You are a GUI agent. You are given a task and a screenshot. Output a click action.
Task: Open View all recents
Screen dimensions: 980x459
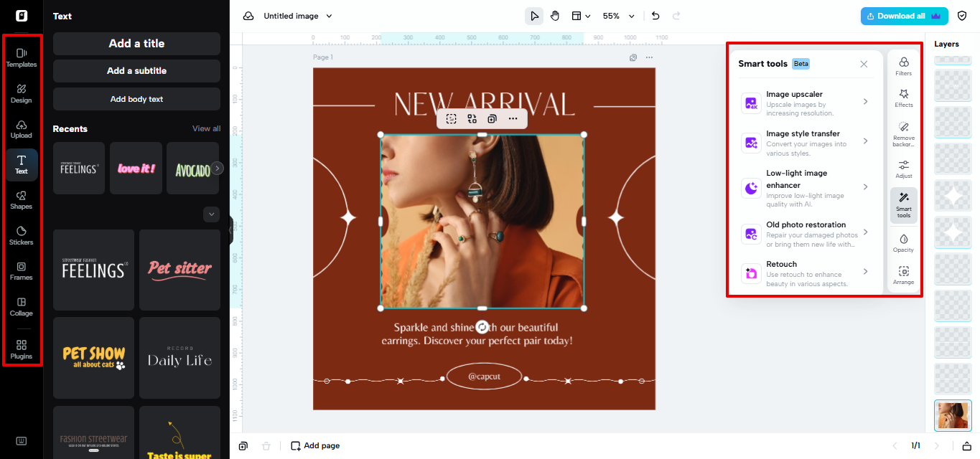pyautogui.click(x=206, y=128)
